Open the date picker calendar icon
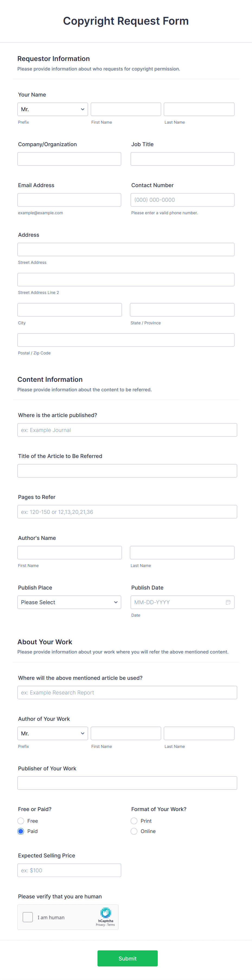The width and height of the screenshot is (252, 980). pos(228,602)
